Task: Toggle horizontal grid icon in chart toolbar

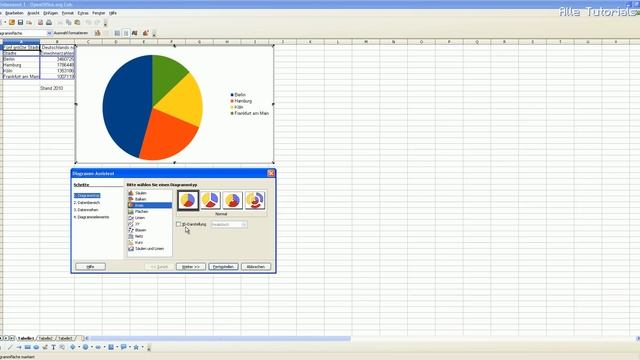Action: tap(117, 33)
